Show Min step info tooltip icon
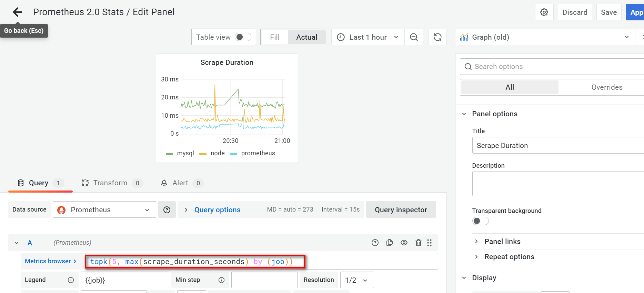This screenshot has height=293, width=644. (221, 280)
